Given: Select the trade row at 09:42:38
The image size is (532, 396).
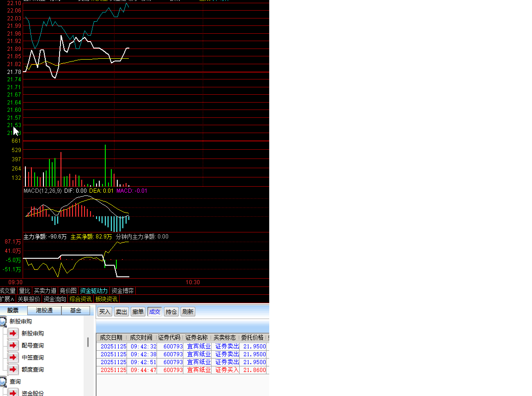Looking at the screenshot, I should 183,354.
